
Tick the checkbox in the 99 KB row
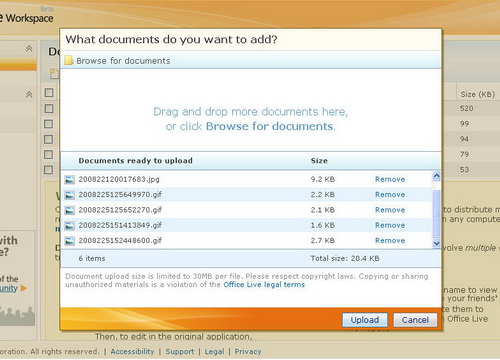pos(49,124)
